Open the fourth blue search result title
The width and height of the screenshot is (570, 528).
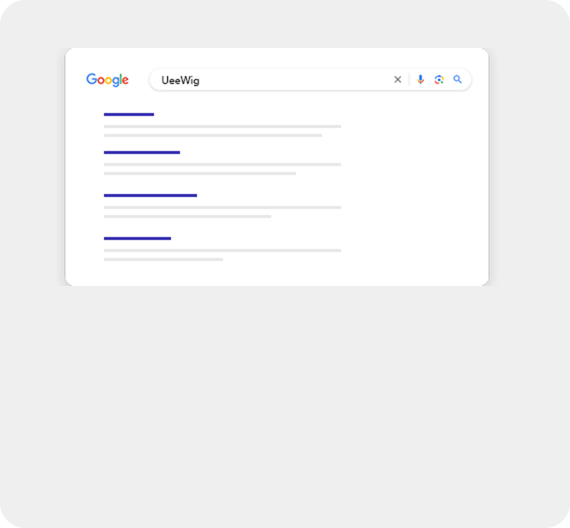[x=137, y=239]
